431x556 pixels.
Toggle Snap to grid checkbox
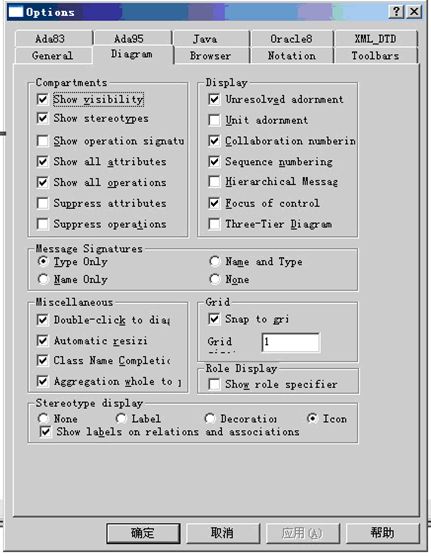[214, 319]
